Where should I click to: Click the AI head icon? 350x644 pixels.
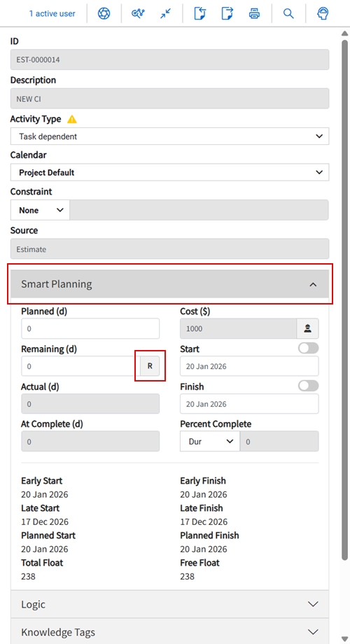coord(323,13)
